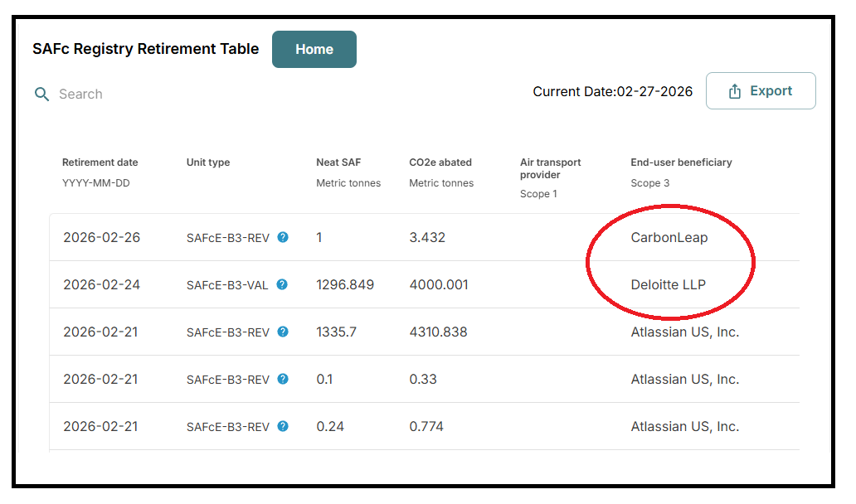Open help icon beside SAFcE-B3-VAL unit type
856x504 pixels.
[x=282, y=284]
